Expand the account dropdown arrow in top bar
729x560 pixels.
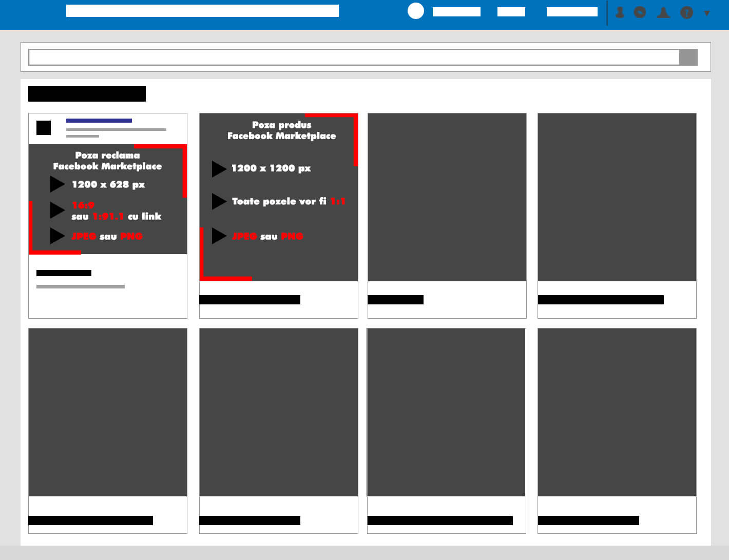707,13
